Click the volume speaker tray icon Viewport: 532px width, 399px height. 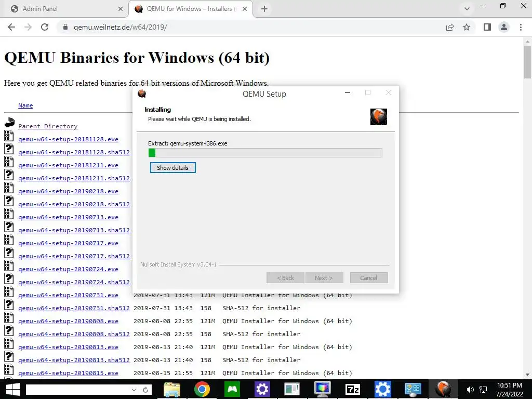470,390
